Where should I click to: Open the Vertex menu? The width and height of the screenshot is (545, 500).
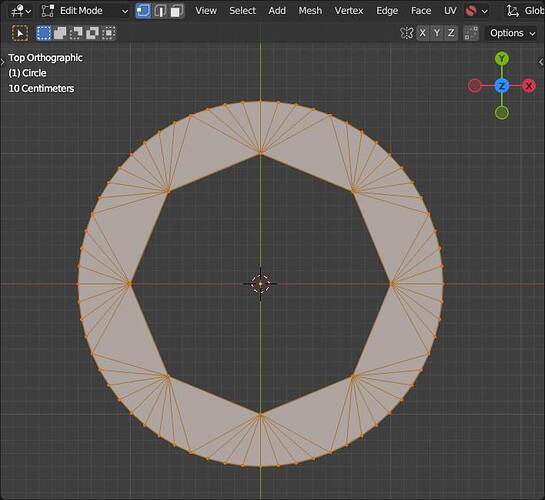click(349, 11)
